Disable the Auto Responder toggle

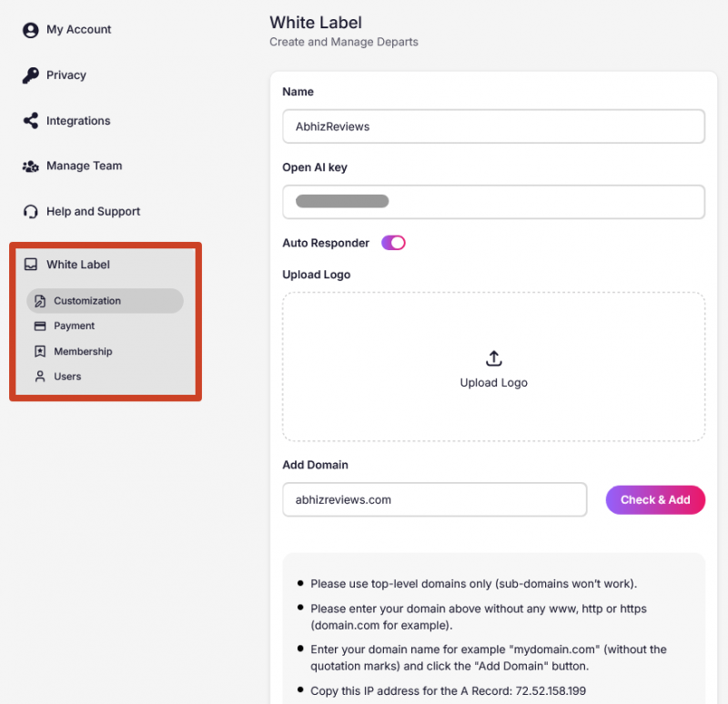tap(393, 243)
